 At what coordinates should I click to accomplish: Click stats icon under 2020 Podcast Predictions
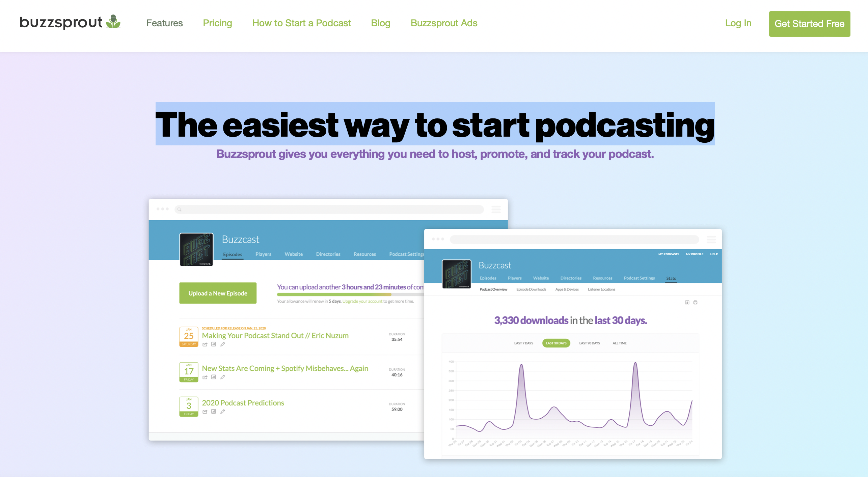pyautogui.click(x=214, y=412)
